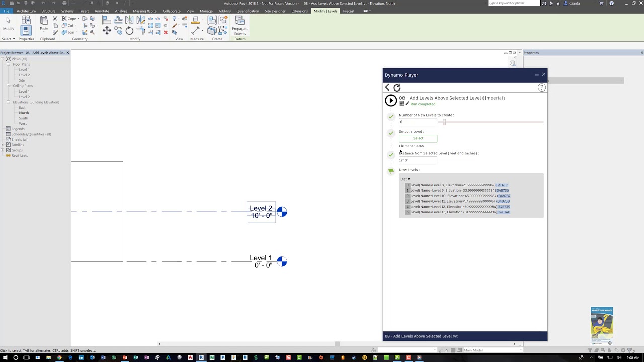The height and width of the screenshot is (362, 644).
Task: Switch to the Manage ribbon tab
Action: tap(206, 11)
